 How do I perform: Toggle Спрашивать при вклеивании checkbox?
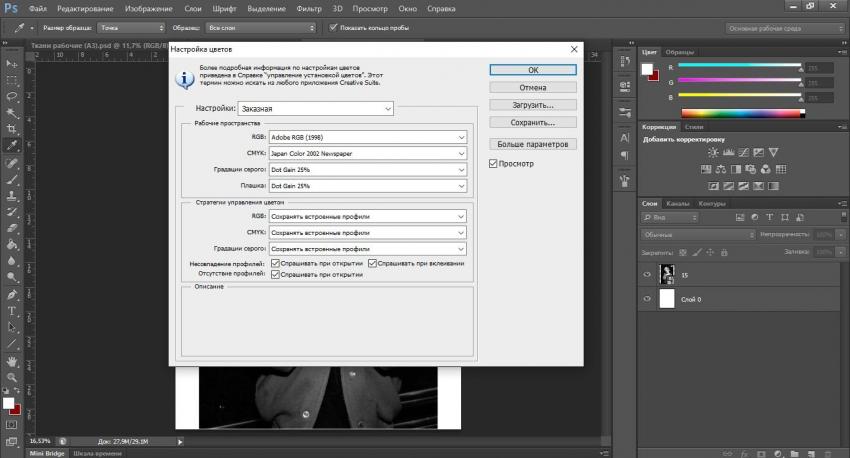click(373, 263)
